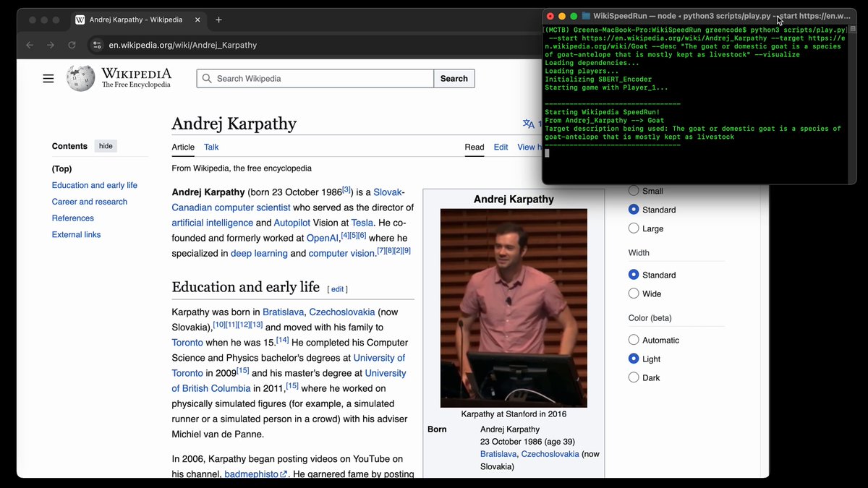Click the Wikipedia globe logo
Screen dimensions: 868x488
(80, 78)
